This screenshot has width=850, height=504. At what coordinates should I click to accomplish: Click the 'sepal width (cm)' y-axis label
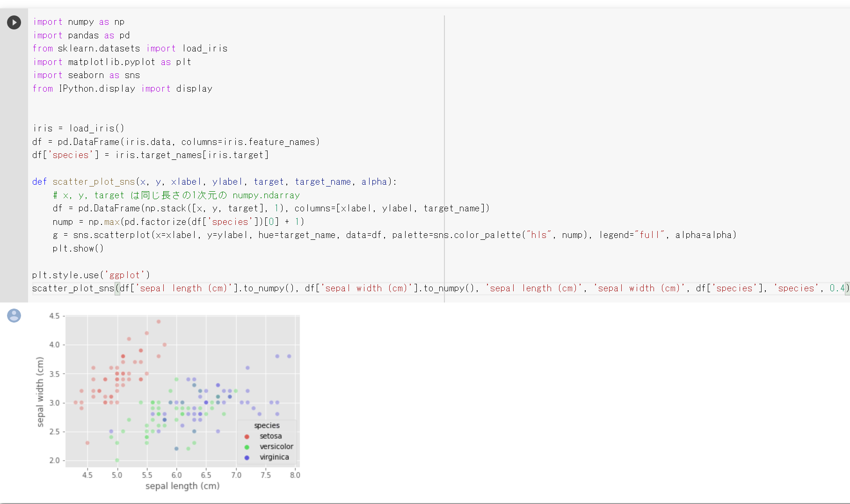click(x=40, y=392)
